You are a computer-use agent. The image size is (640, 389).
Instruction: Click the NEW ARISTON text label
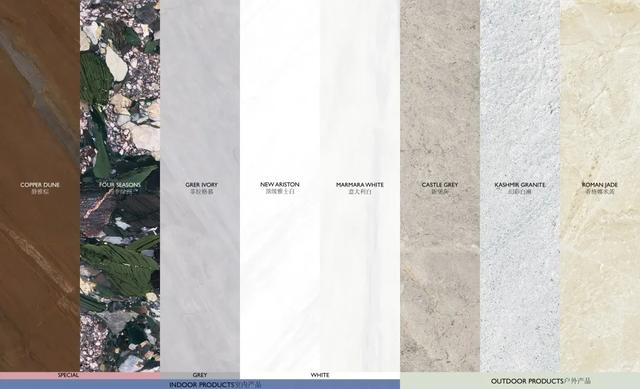[x=280, y=184]
